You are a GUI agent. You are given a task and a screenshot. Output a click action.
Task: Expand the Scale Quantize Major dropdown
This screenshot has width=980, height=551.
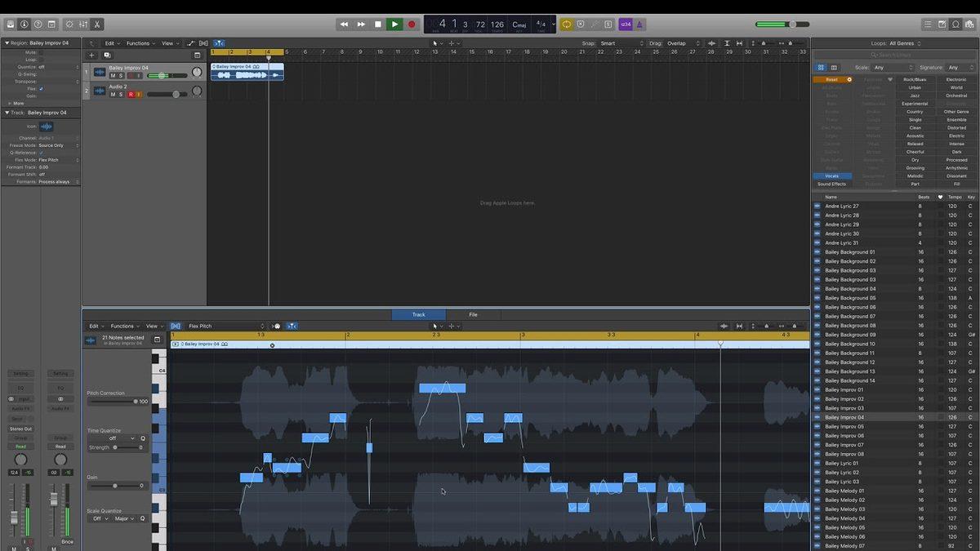[124, 518]
